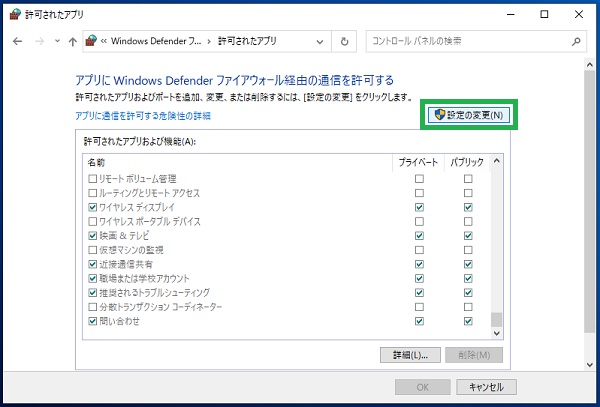Select the 問い合わせ row label

click(x=119, y=321)
